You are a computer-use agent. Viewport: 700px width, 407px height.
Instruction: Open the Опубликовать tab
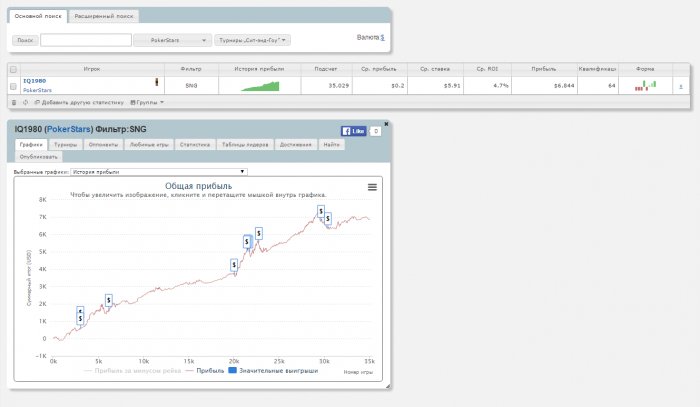(38, 157)
